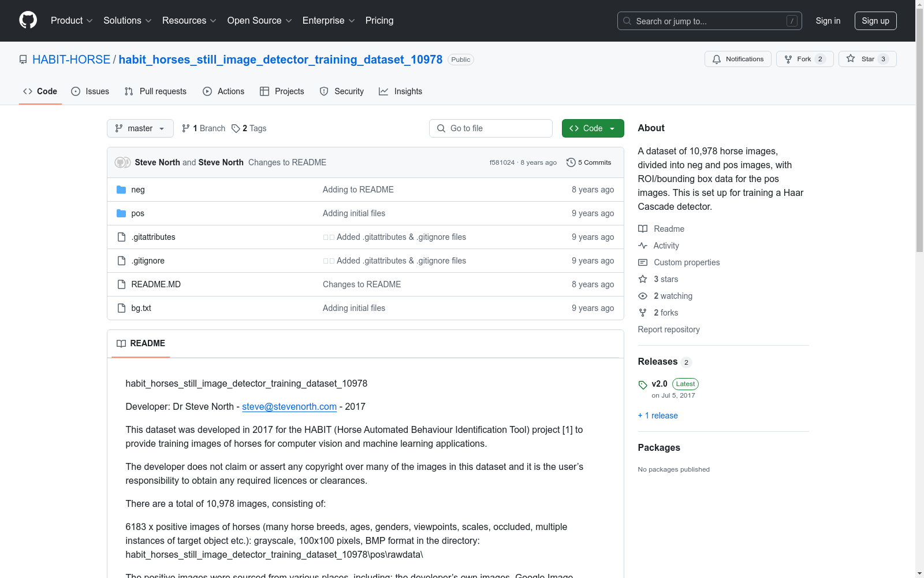Open the HABIT-HORSE owner link
This screenshot has height=578, width=924.
[71, 60]
